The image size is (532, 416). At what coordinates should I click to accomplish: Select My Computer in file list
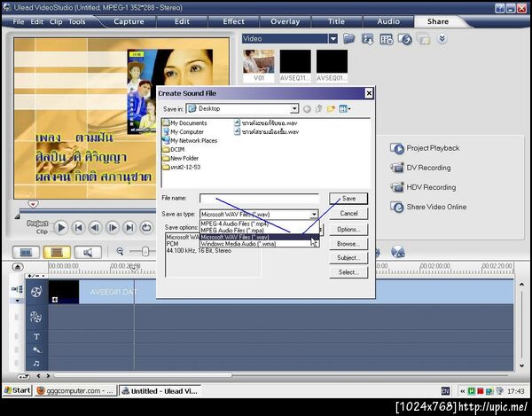click(184, 132)
